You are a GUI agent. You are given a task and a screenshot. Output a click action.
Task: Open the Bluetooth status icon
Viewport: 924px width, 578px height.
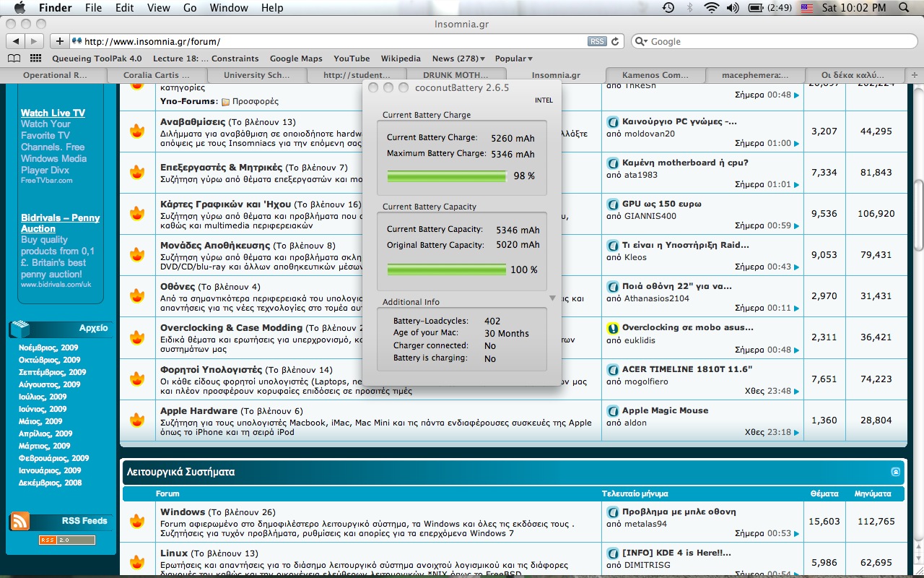(689, 8)
